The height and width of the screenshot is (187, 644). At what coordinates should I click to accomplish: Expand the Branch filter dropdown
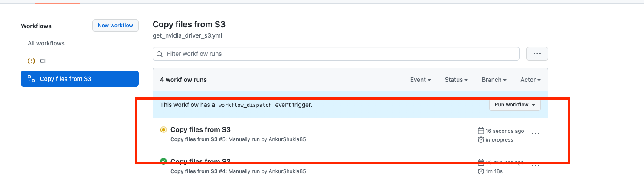pos(494,80)
